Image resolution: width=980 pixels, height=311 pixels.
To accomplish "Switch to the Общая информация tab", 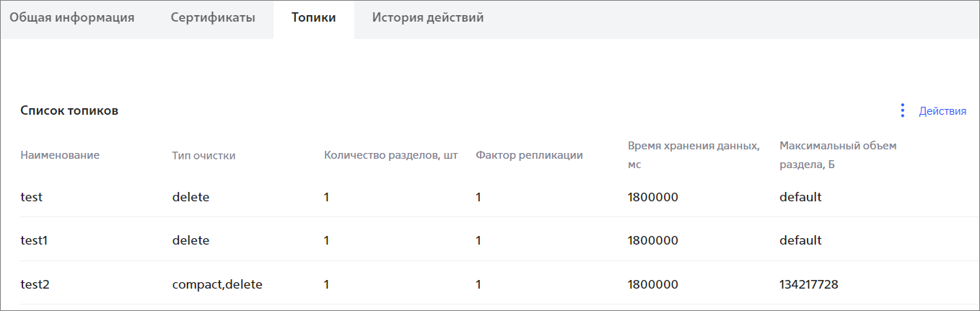I will (x=72, y=18).
